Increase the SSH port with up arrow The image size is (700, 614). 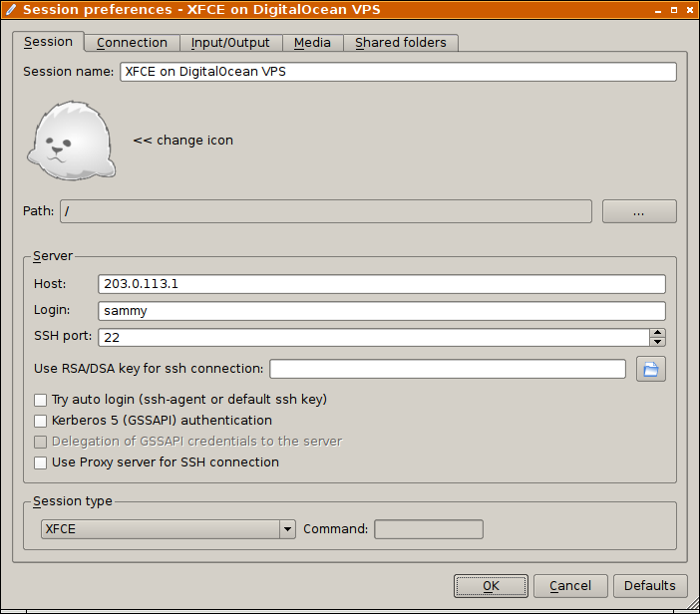pyautogui.click(x=657, y=333)
